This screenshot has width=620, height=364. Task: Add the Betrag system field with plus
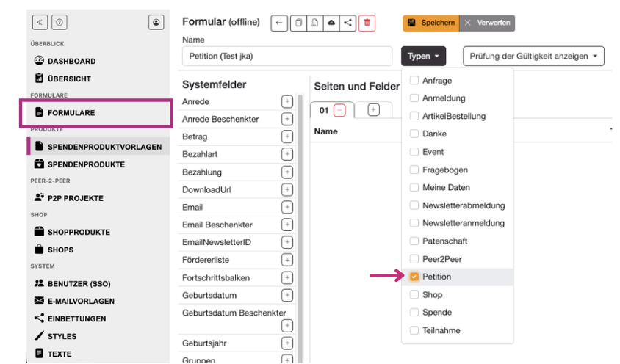click(x=287, y=136)
